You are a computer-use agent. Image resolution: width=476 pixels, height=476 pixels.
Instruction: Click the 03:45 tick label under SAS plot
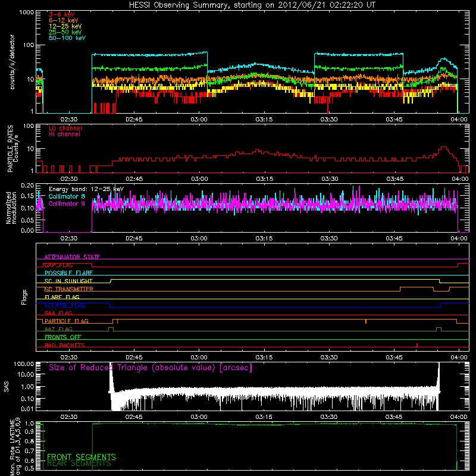pyautogui.click(x=394, y=417)
